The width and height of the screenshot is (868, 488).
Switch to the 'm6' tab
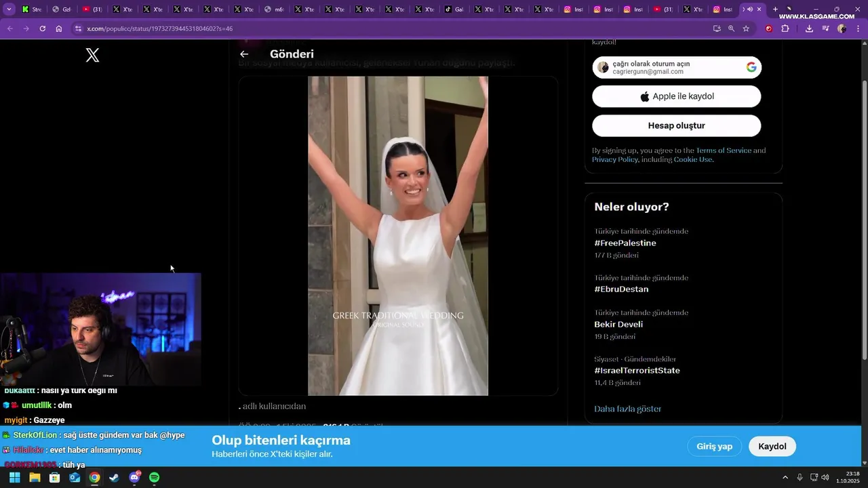pos(275,9)
